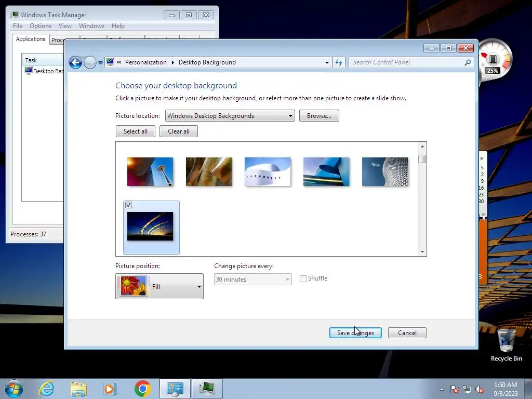Click the Forward arrow navigation button
The image size is (532, 399).
[x=90, y=62]
